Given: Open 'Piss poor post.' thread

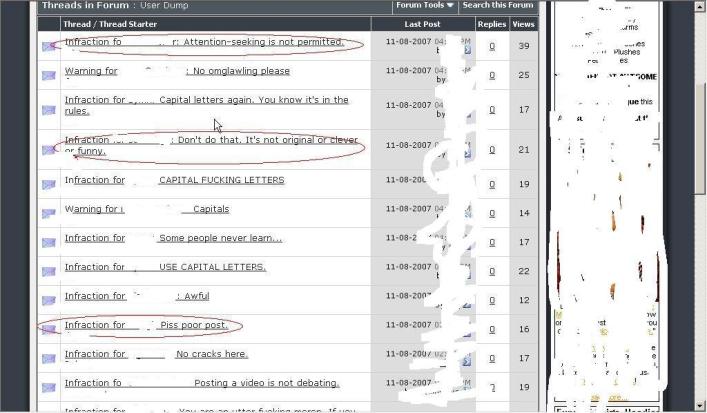Looking at the screenshot, I should click(194, 325).
